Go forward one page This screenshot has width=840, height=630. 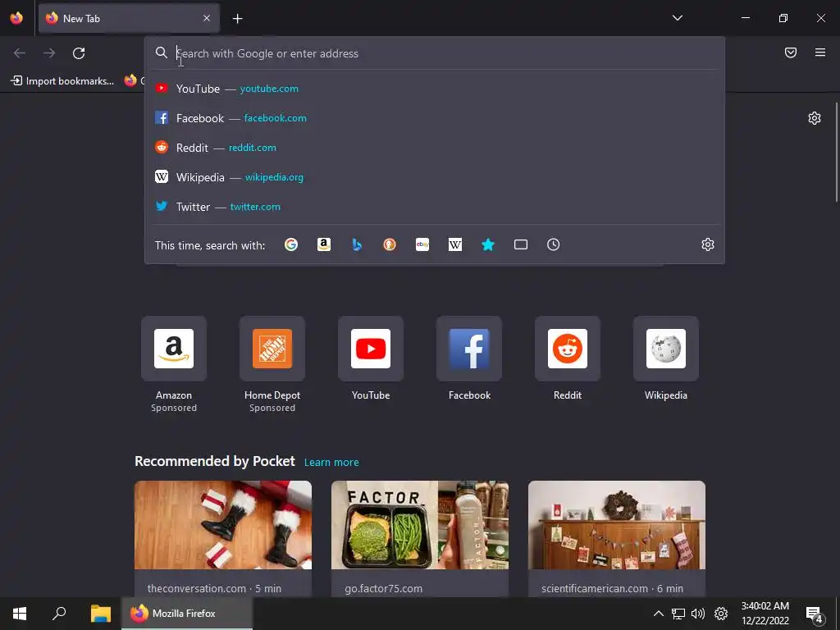point(49,53)
